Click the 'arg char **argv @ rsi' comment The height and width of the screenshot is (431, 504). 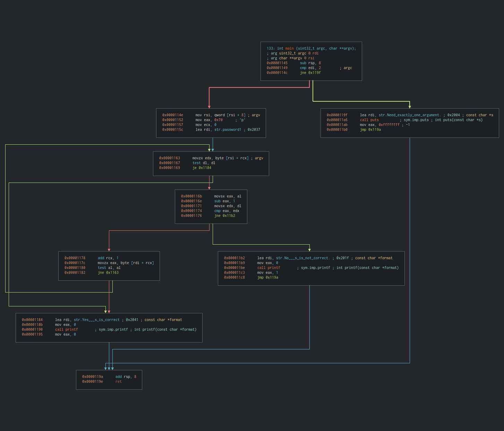291,58
